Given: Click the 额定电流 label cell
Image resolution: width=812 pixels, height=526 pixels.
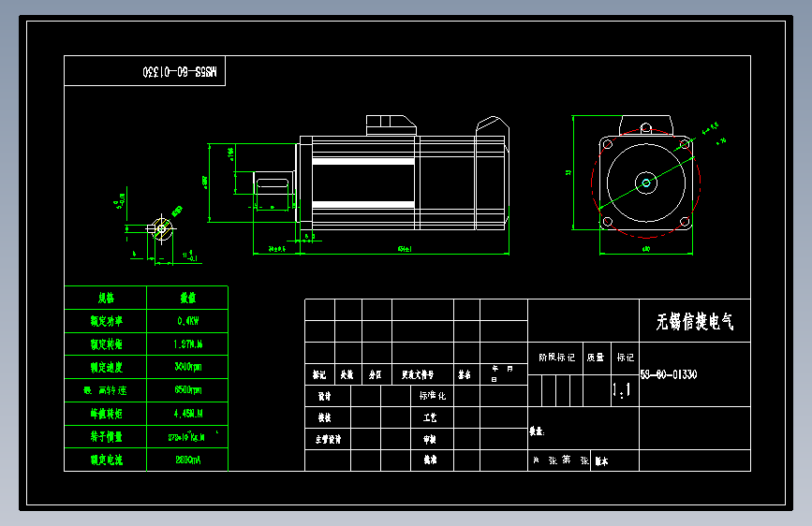Looking at the screenshot, I should (106, 460).
